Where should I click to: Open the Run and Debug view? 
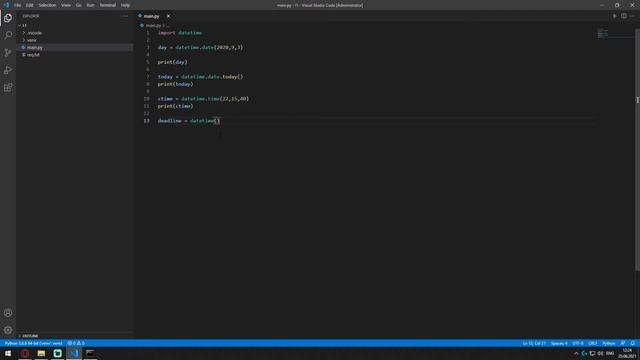(x=8, y=70)
